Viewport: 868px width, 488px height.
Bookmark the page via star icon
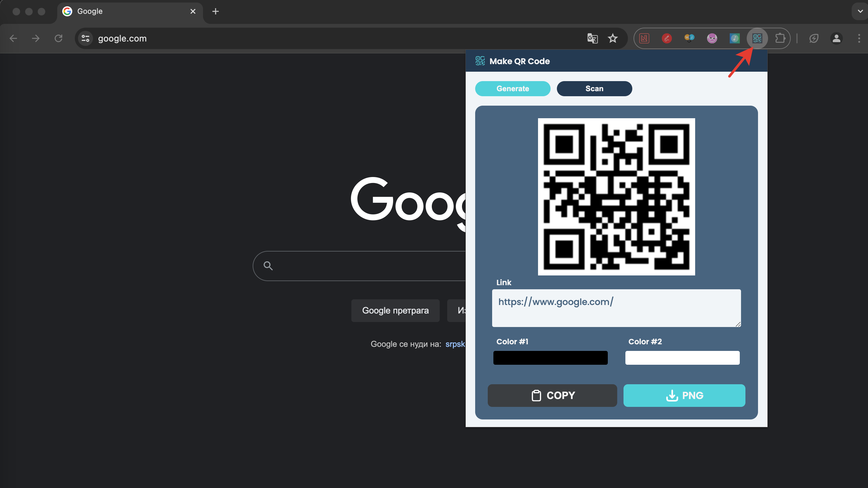[613, 38]
